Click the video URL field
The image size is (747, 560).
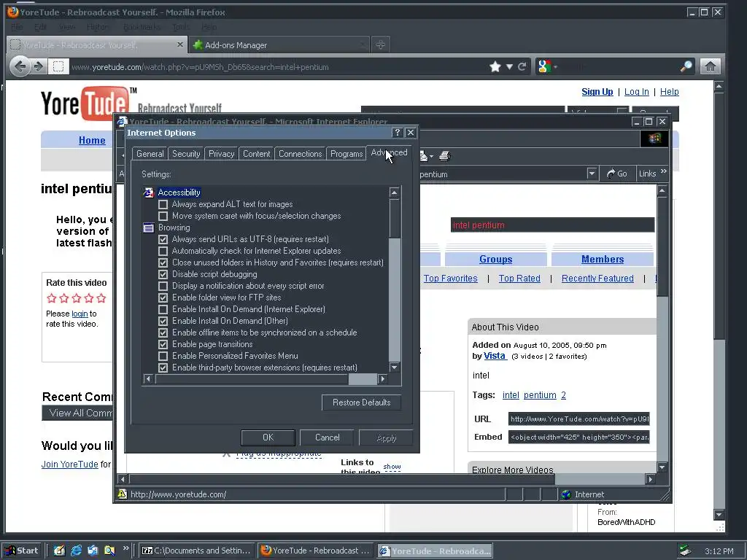[578, 419]
